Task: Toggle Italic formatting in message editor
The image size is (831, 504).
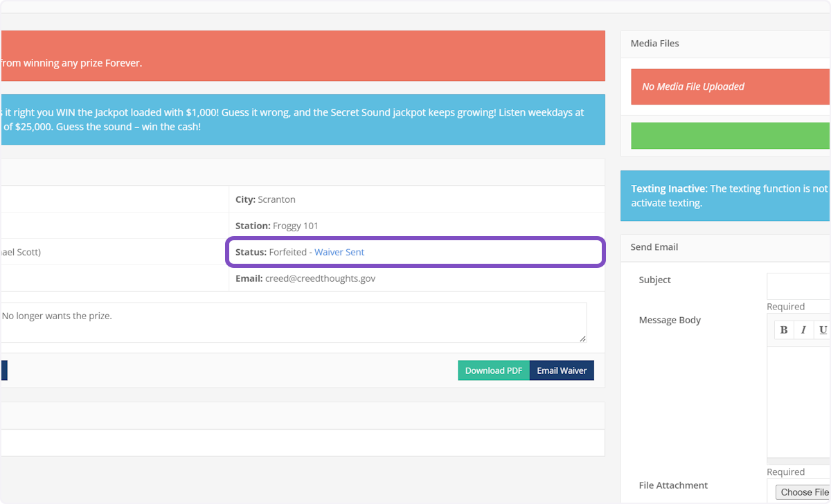Action: click(803, 330)
